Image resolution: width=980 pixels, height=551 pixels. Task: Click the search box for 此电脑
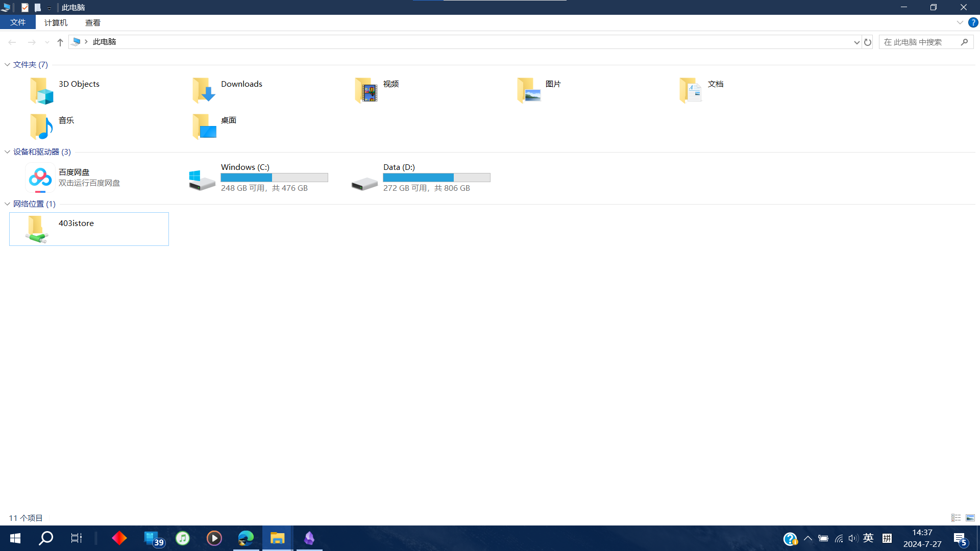[x=919, y=42]
